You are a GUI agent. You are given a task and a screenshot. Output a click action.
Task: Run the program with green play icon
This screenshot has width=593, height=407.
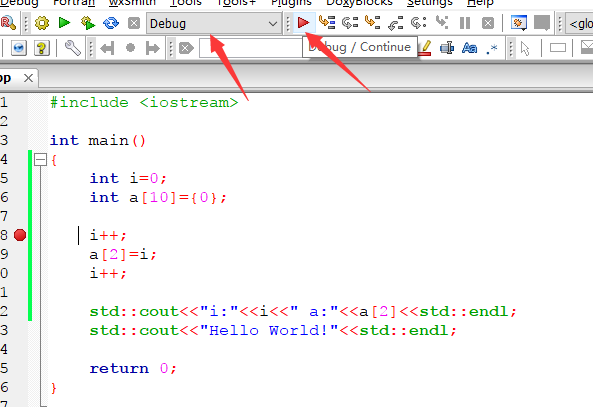coord(65,23)
